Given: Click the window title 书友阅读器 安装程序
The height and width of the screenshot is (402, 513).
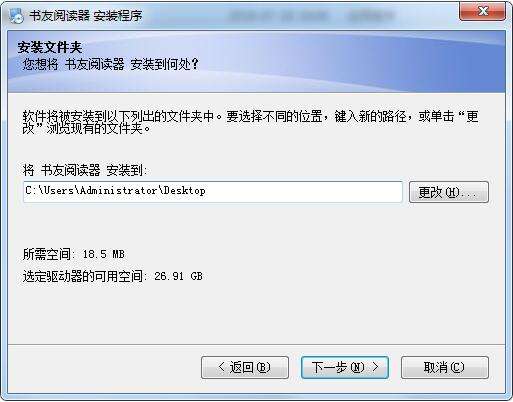Looking at the screenshot, I should point(86,16).
